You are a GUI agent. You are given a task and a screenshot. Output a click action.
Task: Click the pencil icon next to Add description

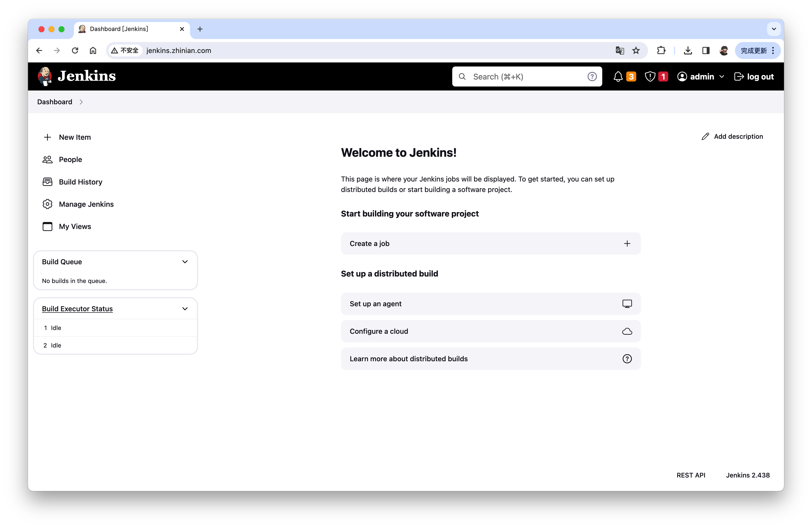pos(705,136)
